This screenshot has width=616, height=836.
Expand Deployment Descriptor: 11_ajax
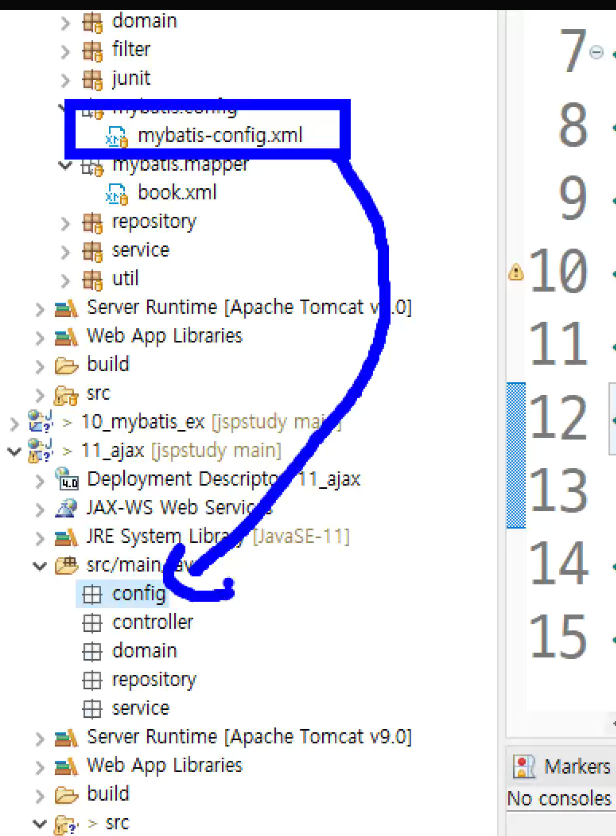click(40, 480)
